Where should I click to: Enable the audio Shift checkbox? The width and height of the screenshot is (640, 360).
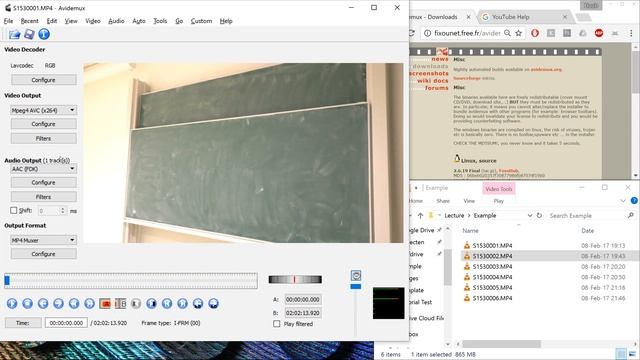[13, 210]
